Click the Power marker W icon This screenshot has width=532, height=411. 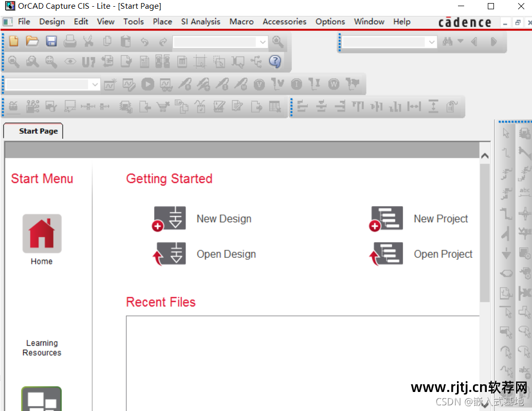[x=334, y=84]
